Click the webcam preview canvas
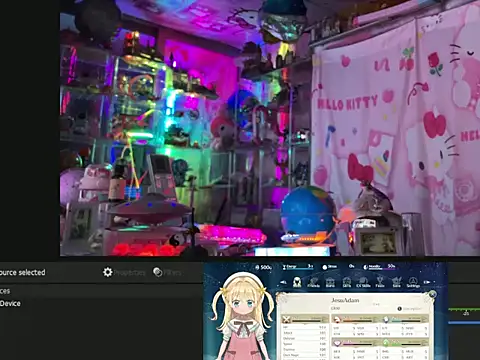 (x=270, y=128)
